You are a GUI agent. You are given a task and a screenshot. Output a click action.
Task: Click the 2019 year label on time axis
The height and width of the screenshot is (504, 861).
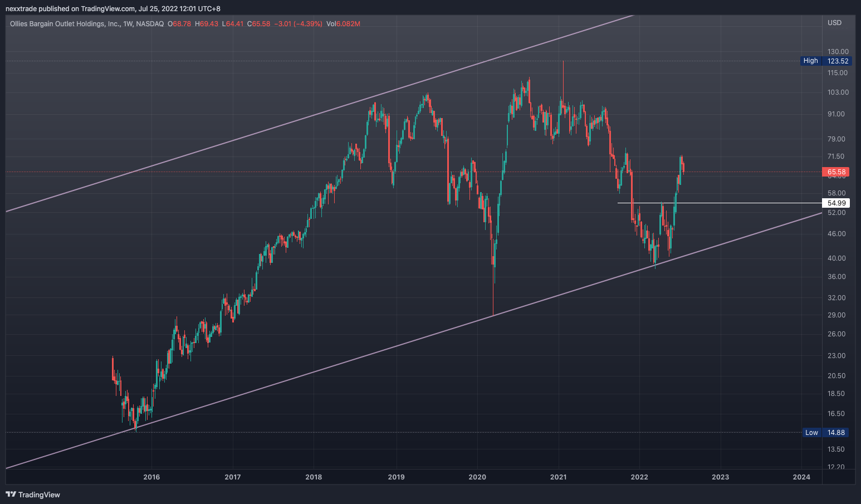[396, 477]
